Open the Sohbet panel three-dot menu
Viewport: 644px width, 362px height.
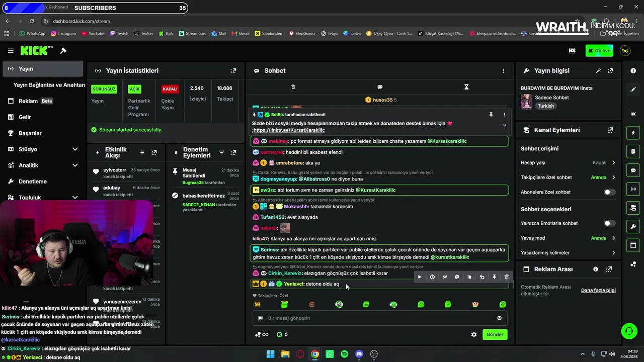(x=503, y=71)
